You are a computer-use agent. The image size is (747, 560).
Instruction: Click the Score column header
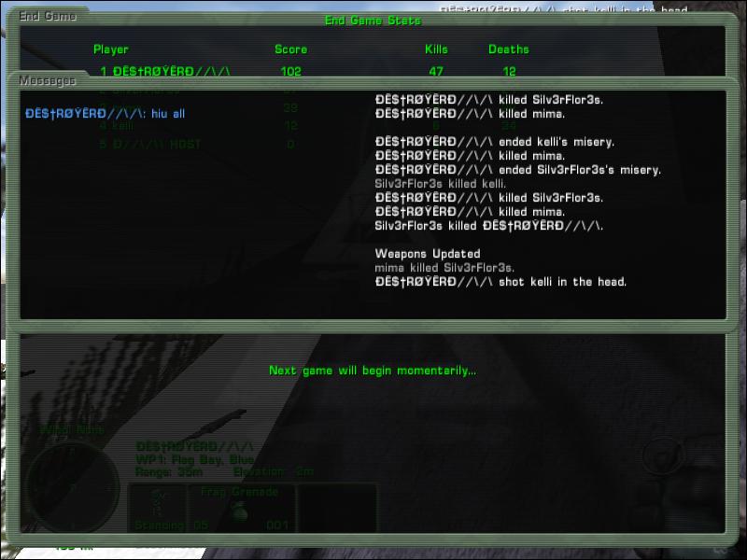point(290,49)
